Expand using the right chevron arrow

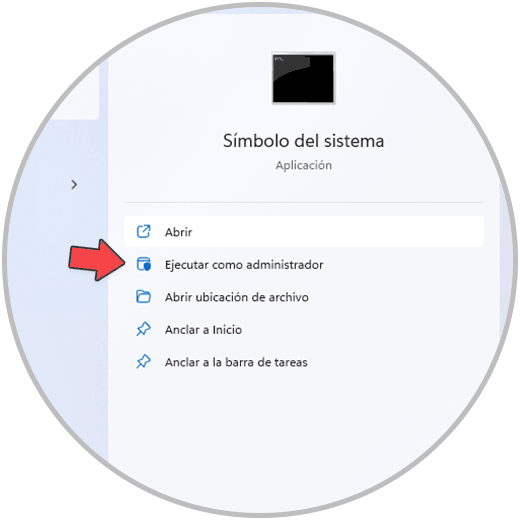pyautogui.click(x=74, y=184)
